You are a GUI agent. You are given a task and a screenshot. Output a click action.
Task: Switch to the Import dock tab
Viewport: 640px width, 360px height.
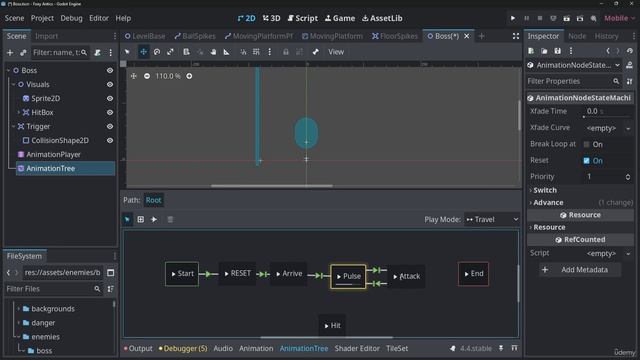(46, 36)
